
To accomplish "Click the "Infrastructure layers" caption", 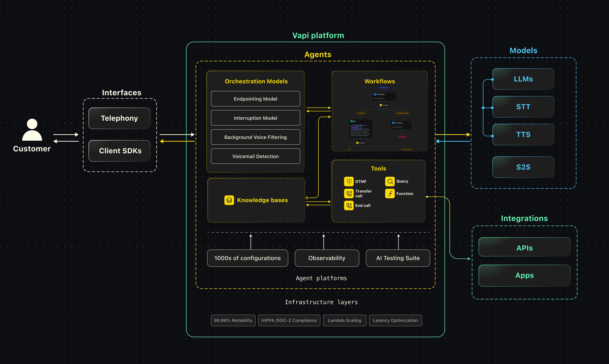I will tap(321, 302).
